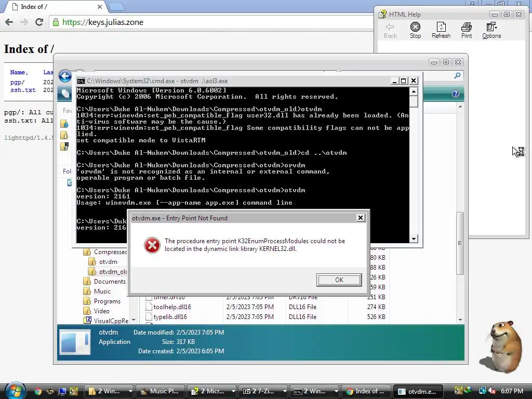Click the 526 KB size cell
Screen dimensions: 532x399
[x=376, y=316]
